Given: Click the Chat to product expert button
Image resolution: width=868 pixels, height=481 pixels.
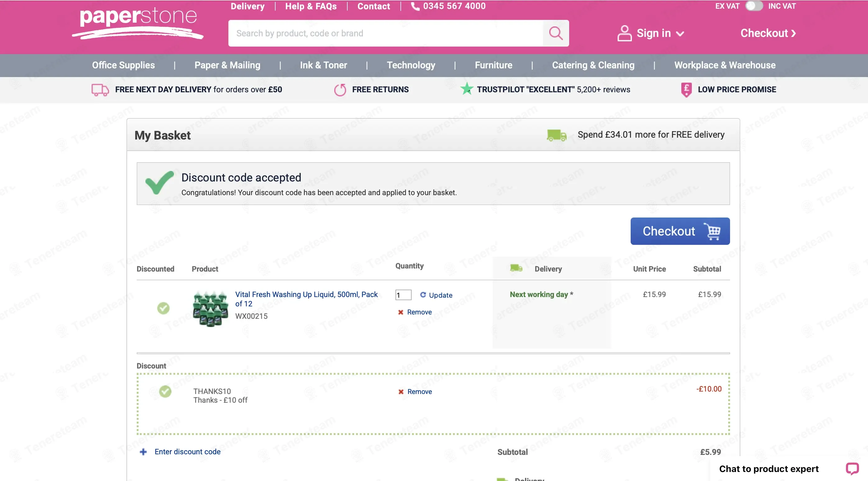Looking at the screenshot, I should [789, 469].
